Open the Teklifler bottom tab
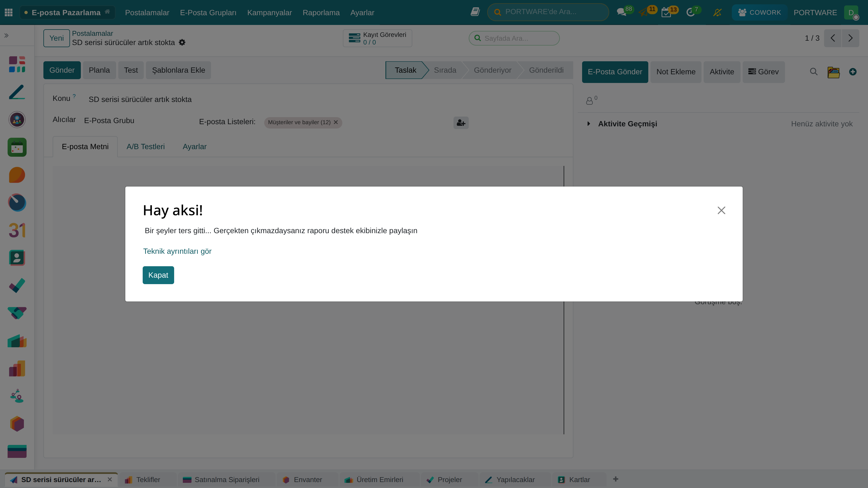Screen dimensions: 868x488 click(148, 480)
